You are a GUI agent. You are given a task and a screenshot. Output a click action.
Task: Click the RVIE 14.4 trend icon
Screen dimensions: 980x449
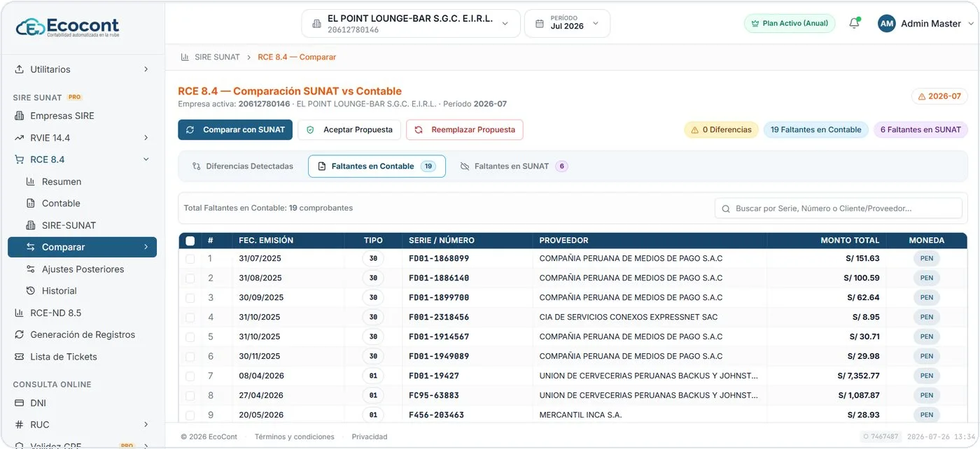coord(19,138)
